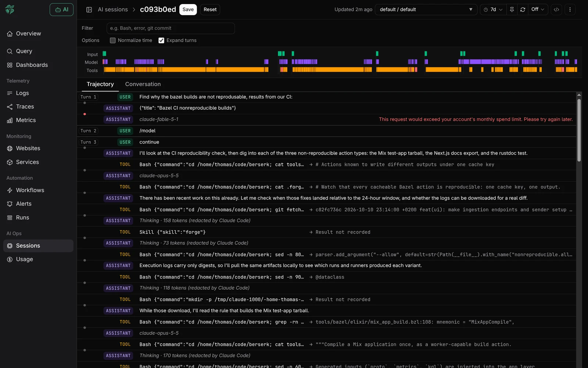Open the default / default dropdown

click(426, 10)
